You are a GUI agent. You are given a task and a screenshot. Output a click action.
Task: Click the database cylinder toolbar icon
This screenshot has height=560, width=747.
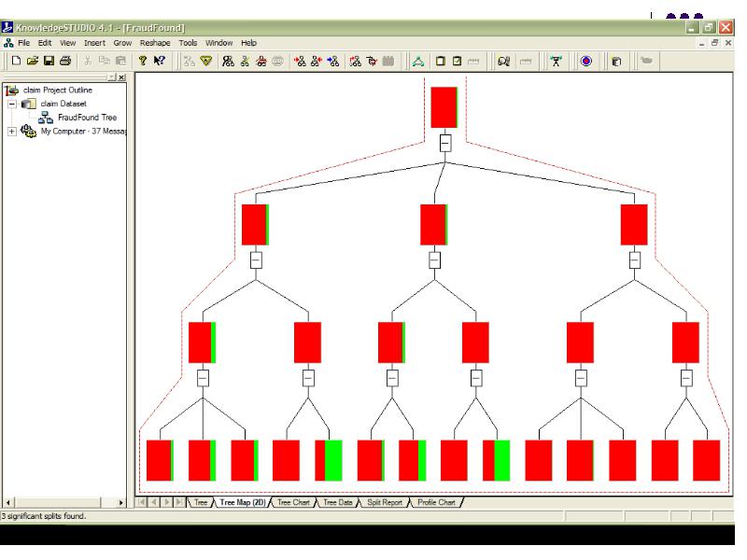point(616,62)
